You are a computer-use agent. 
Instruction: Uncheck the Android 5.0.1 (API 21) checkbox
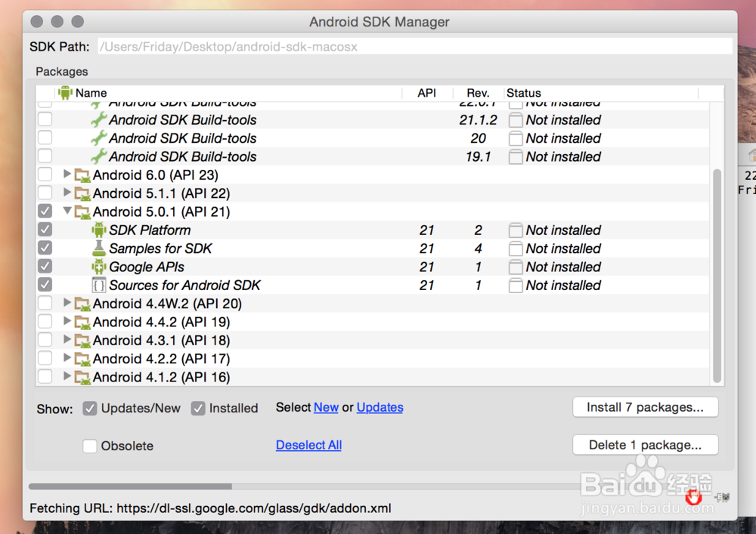(x=45, y=211)
